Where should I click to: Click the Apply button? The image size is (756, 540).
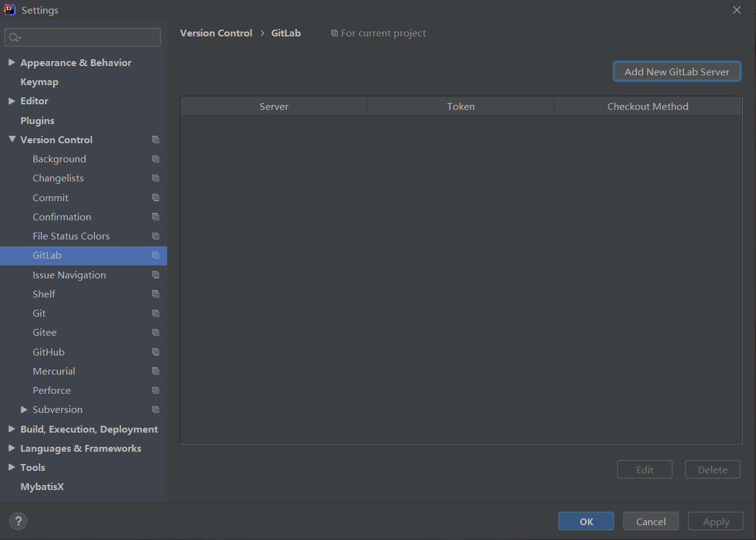716,521
